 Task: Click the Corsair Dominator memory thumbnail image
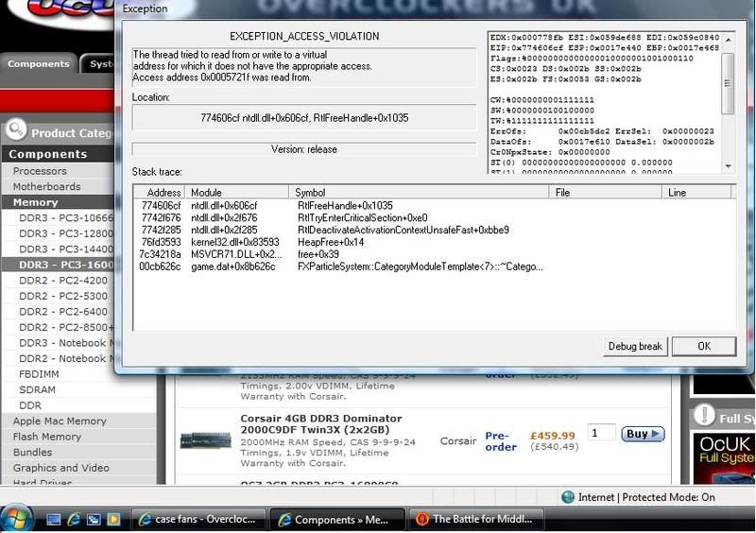pos(205,439)
